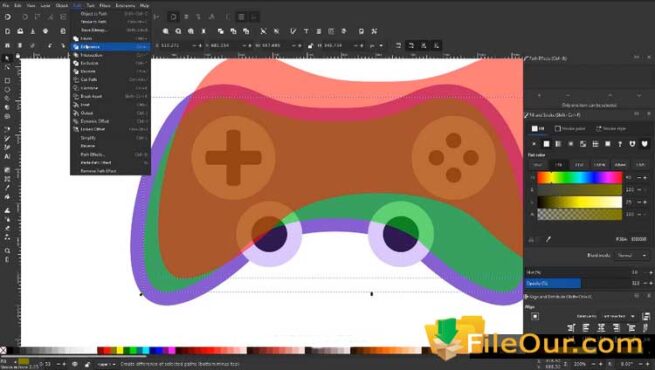655x370 pixels.
Task: Click the Duplicate object icon
Action: (221, 31)
